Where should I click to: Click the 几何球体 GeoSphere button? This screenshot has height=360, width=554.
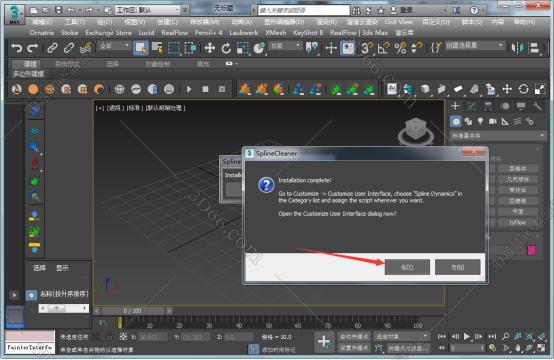click(518, 179)
